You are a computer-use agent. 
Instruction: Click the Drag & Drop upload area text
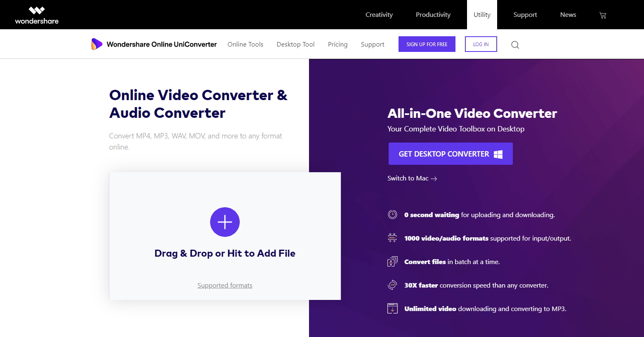tap(225, 253)
